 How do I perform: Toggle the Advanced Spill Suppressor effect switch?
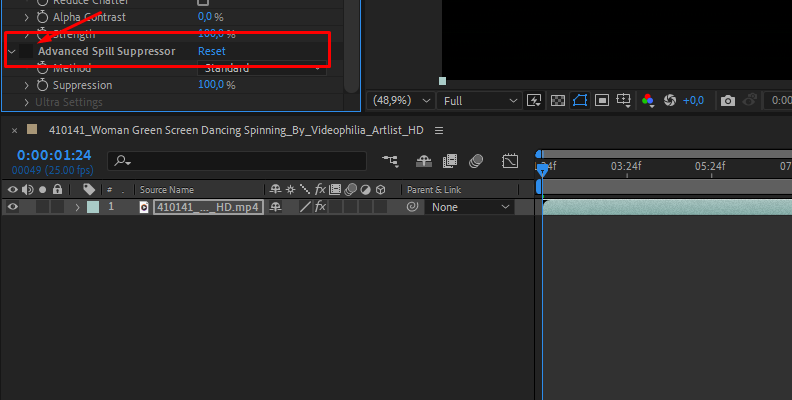tap(26, 51)
